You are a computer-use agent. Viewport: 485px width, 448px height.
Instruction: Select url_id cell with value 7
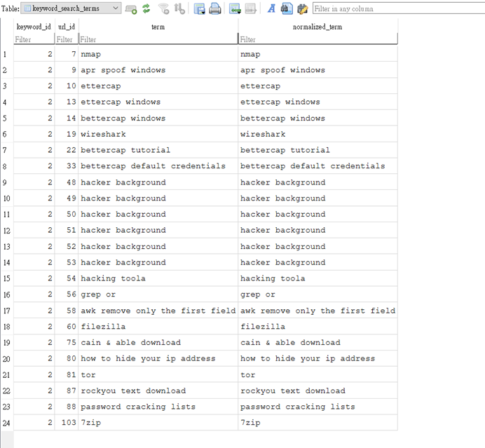(x=67, y=54)
